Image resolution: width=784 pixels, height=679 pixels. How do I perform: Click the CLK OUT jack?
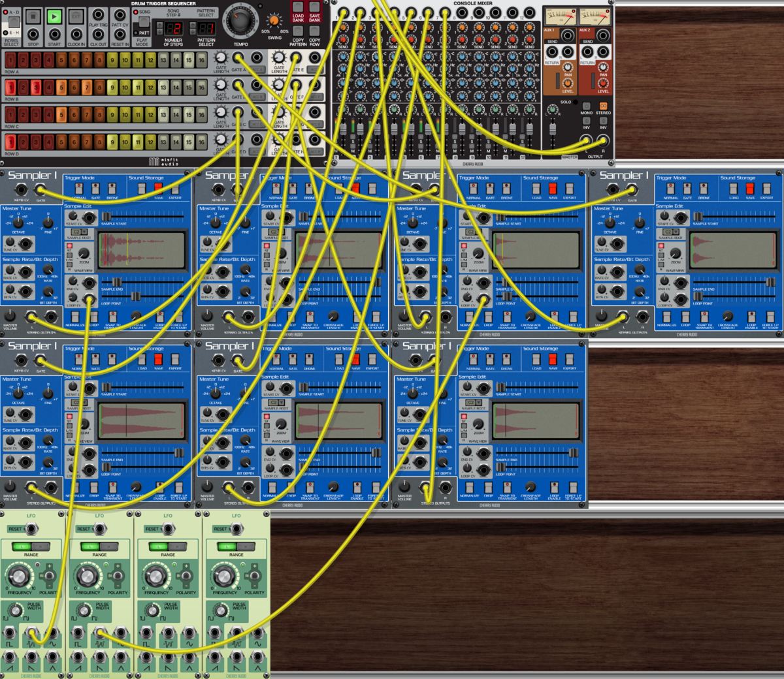pyautogui.click(x=98, y=34)
